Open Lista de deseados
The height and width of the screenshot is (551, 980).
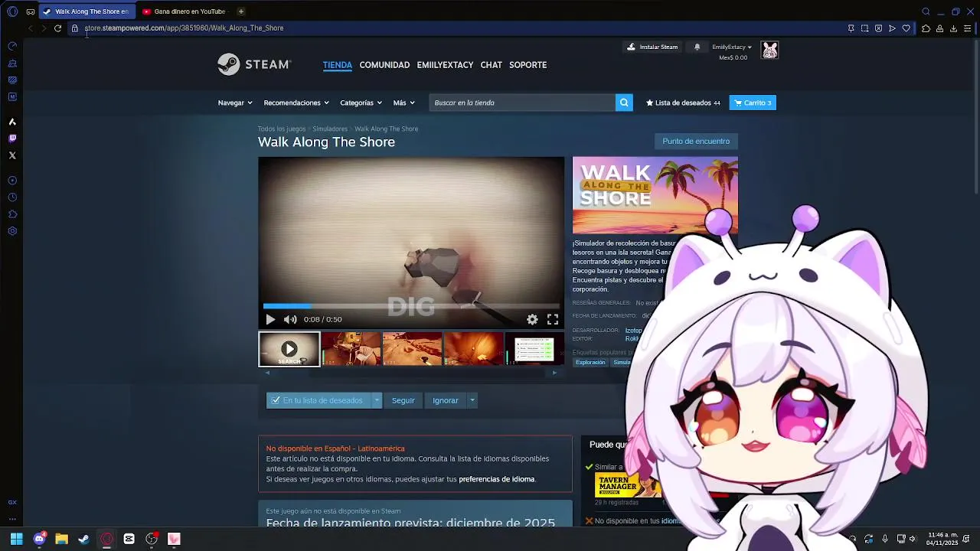(x=684, y=103)
